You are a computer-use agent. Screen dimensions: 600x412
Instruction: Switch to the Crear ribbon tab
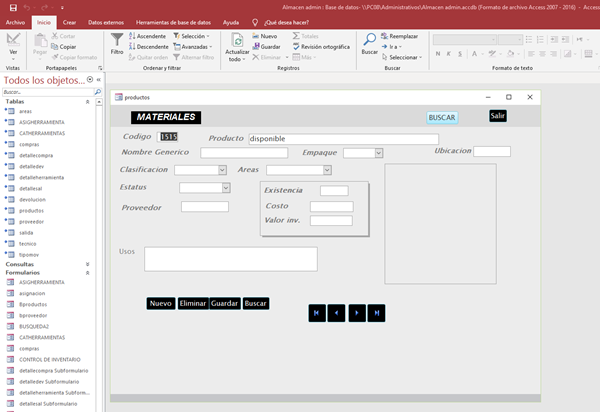coord(69,21)
